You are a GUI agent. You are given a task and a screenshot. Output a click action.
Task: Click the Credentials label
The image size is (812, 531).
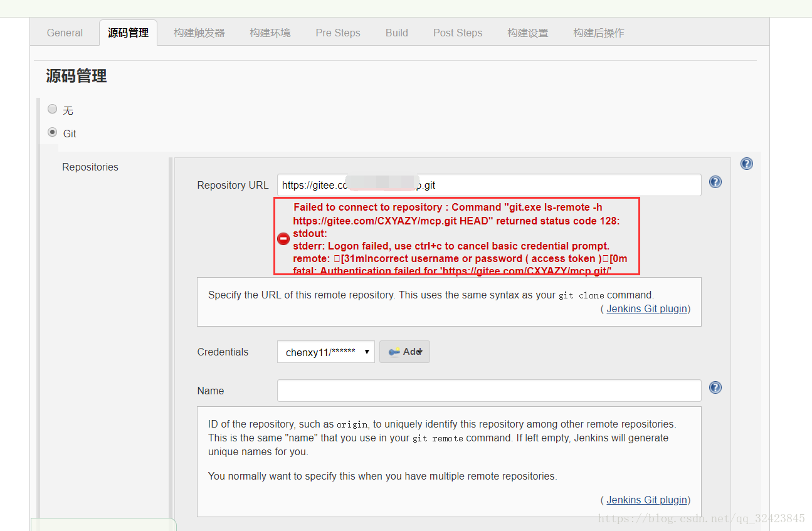pyautogui.click(x=223, y=352)
